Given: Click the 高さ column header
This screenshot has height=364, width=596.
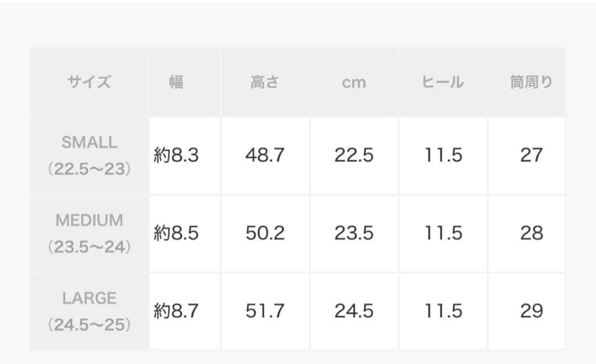Looking at the screenshot, I should (265, 82).
